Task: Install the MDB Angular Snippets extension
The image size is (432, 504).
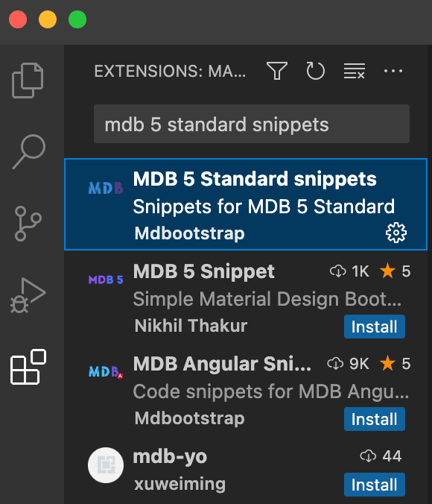Action: 375,419
